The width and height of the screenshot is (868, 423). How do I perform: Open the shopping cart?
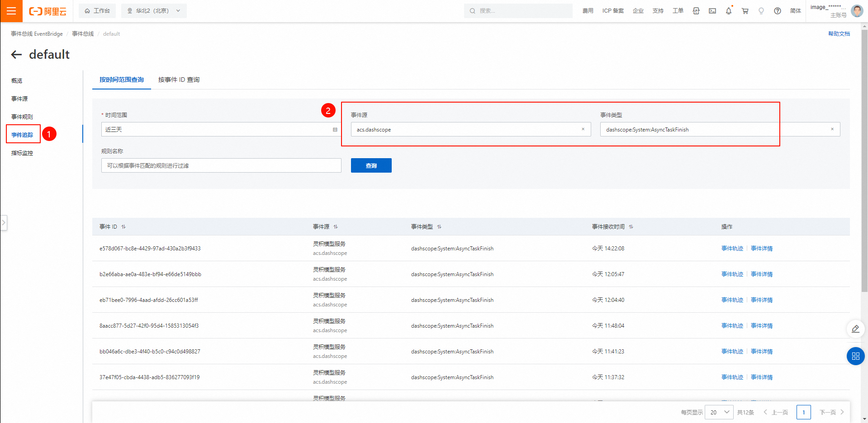(745, 11)
